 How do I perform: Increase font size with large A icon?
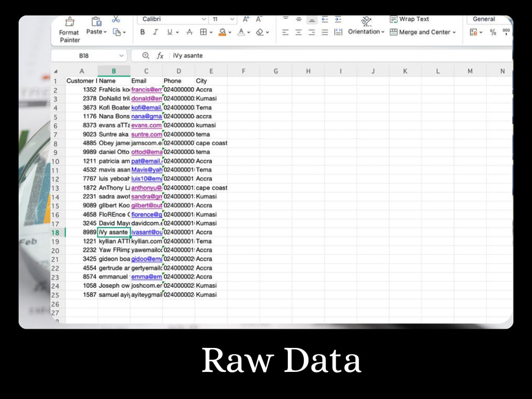click(246, 19)
